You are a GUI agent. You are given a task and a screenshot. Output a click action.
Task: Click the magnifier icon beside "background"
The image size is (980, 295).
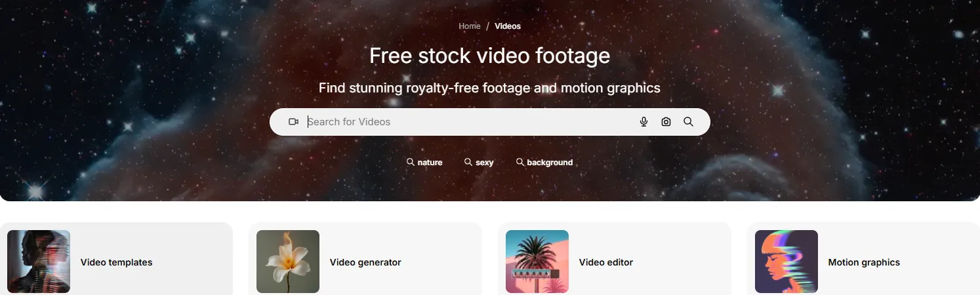click(x=520, y=162)
